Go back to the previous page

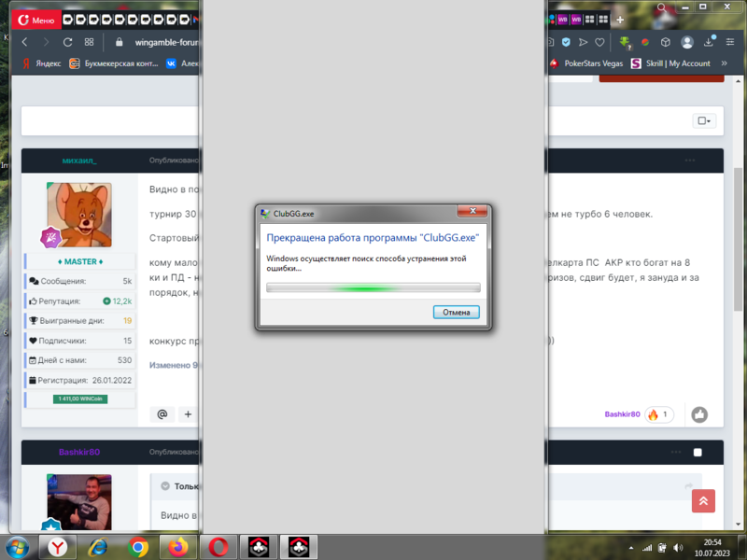pyautogui.click(x=24, y=42)
